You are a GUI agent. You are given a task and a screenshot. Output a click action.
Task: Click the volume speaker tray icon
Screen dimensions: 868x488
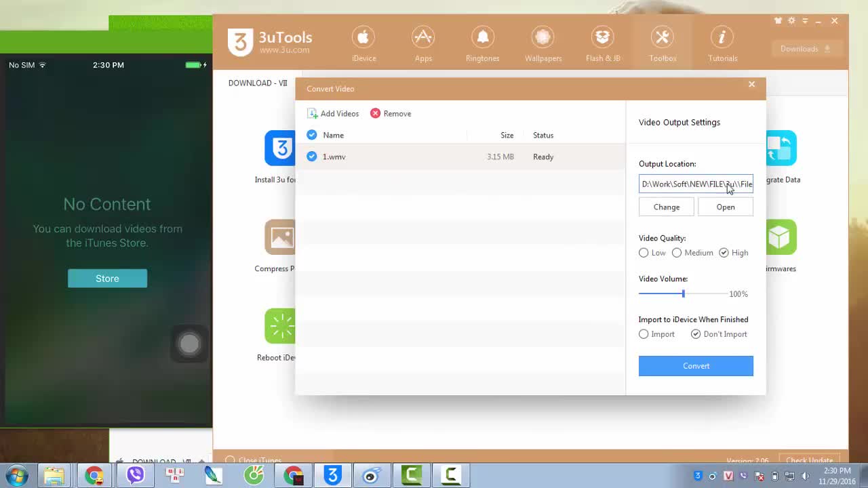(x=804, y=476)
